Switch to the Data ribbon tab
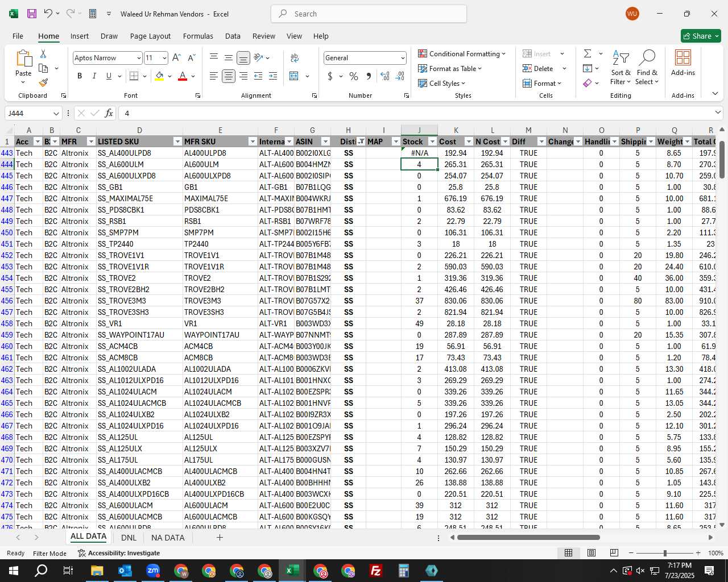Image resolution: width=728 pixels, height=582 pixels. [x=233, y=36]
